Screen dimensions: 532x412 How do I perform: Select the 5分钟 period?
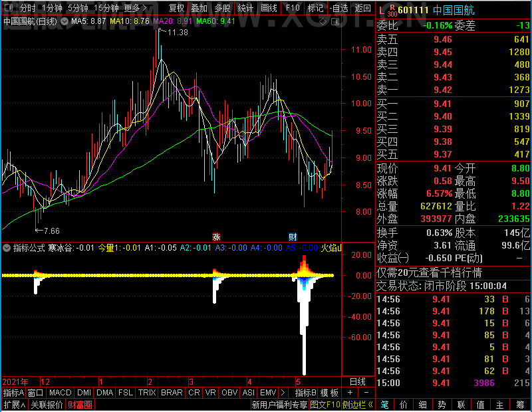(78, 8)
